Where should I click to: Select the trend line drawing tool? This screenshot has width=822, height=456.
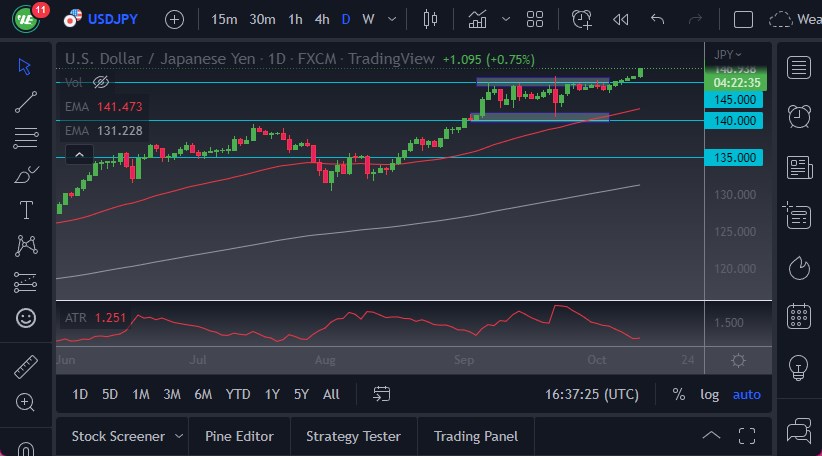[x=26, y=102]
